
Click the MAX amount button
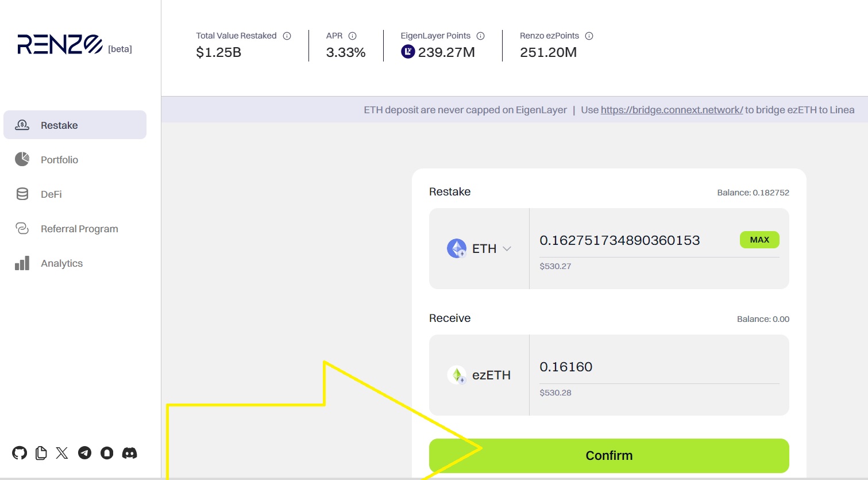(759, 240)
